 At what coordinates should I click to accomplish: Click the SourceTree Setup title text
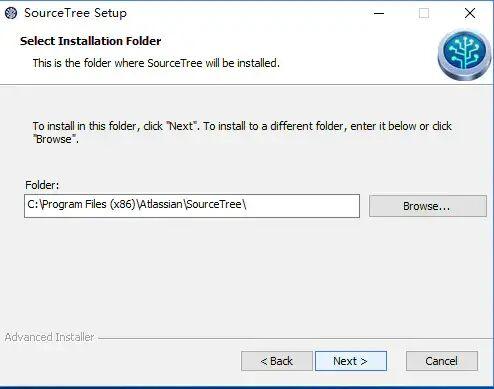tap(76, 13)
